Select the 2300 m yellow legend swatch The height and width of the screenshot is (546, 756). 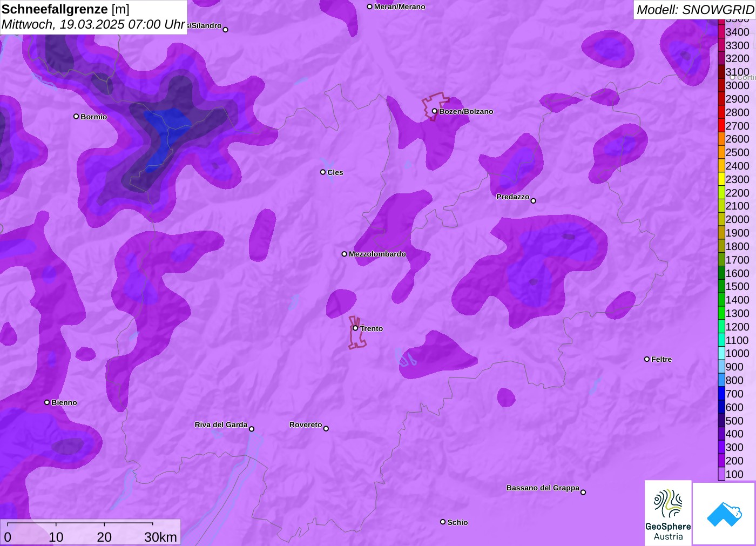tap(721, 179)
